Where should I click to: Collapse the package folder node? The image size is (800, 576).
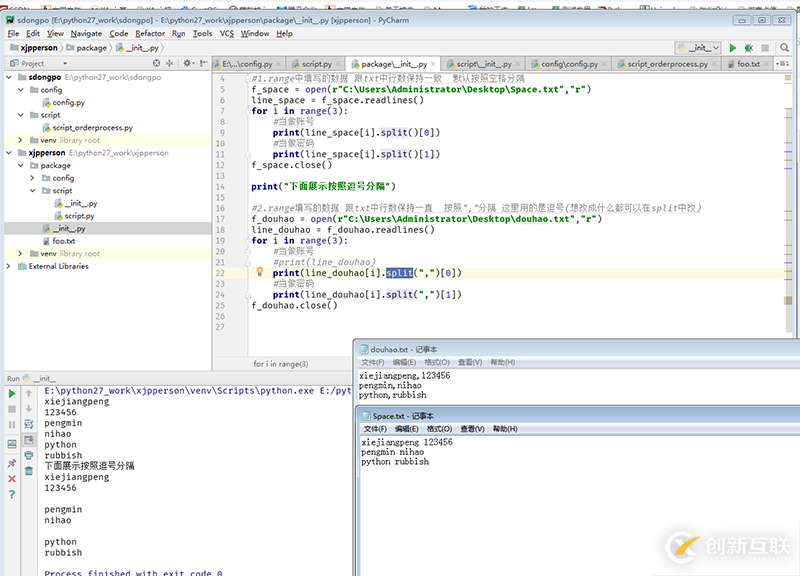21,165
